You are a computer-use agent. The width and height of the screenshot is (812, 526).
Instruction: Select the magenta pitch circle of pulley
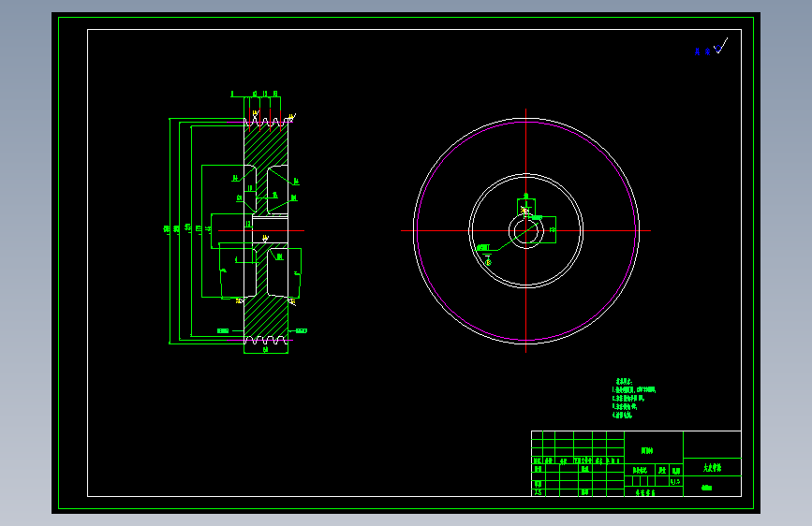(526, 231)
